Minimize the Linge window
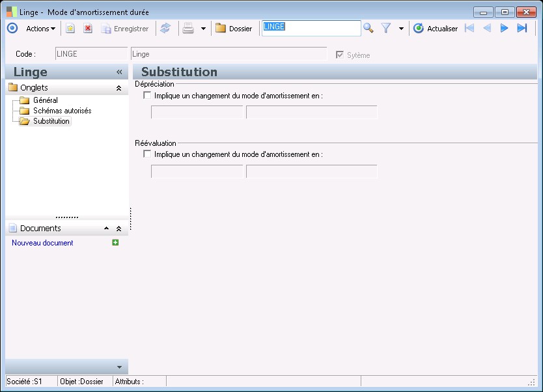Image resolution: width=543 pixels, height=392 pixels. click(x=484, y=12)
